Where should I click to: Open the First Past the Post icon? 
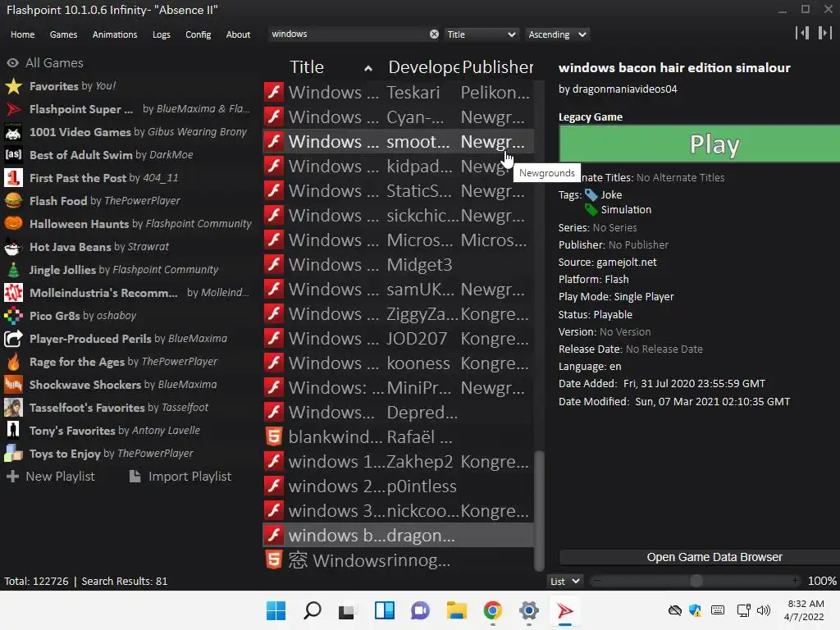click(x=13, y=178)
